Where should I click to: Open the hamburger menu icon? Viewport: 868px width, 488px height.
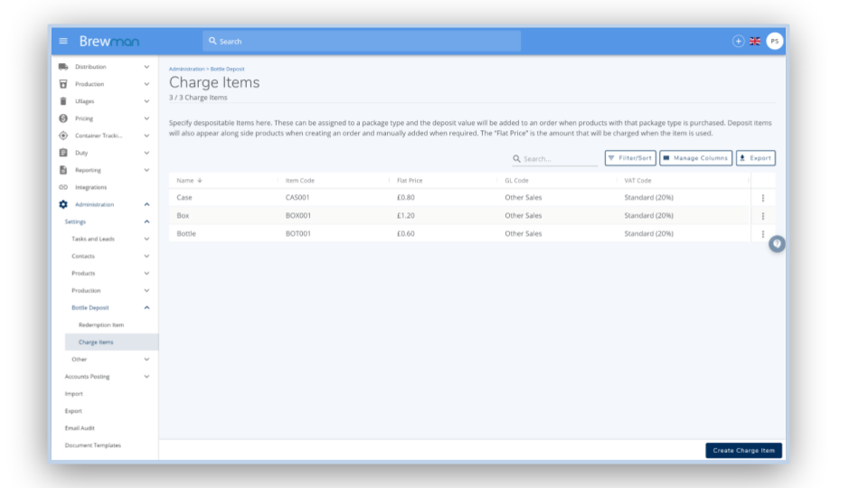pyautogui.click(x=63, y=41)
